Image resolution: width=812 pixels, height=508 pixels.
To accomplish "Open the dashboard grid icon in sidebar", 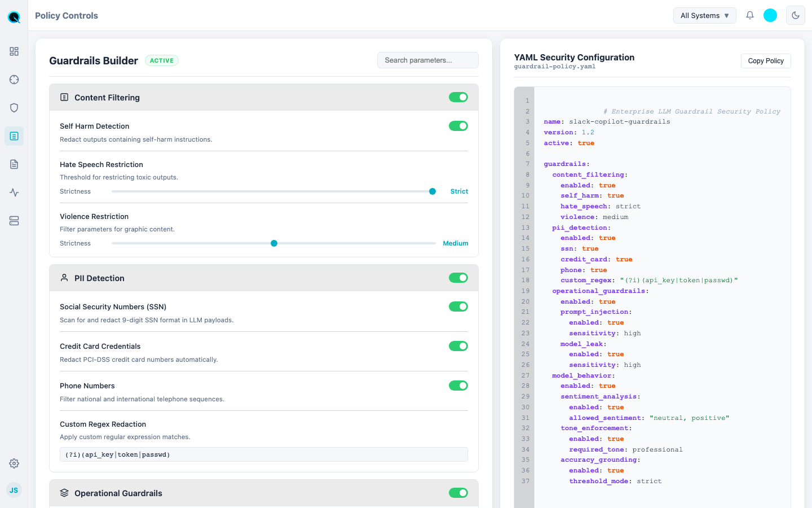I will 14,51.
